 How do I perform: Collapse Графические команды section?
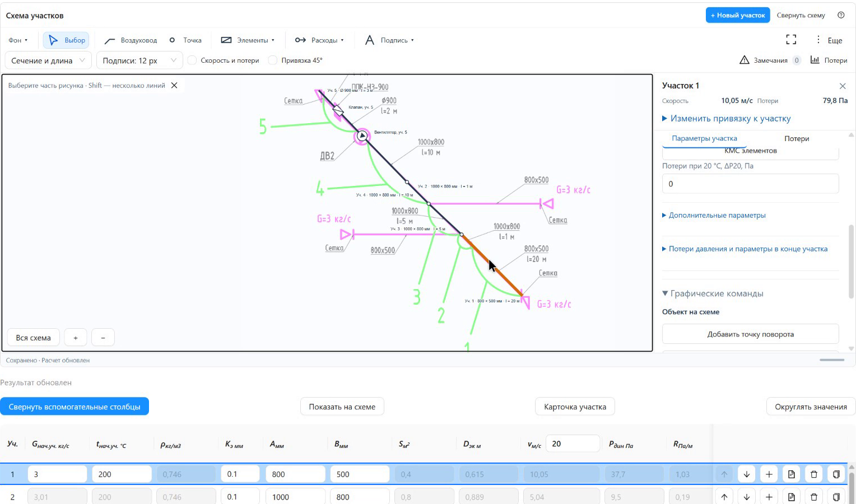point(713,293)
